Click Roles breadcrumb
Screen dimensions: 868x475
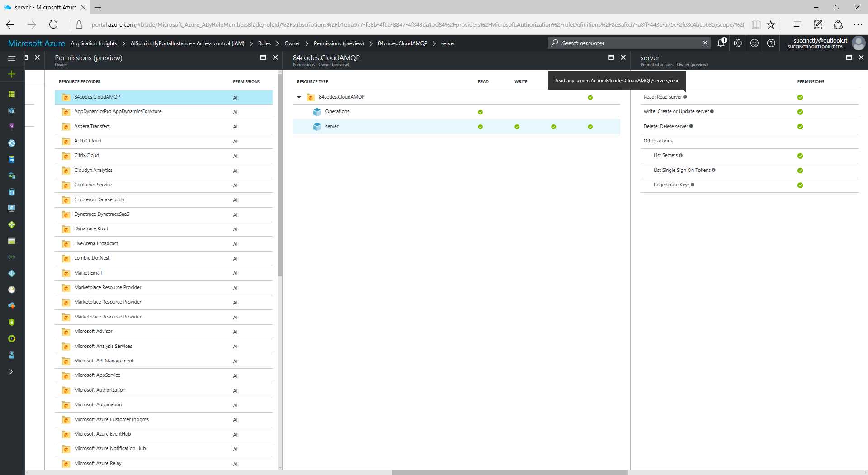(x=264, y=43)
